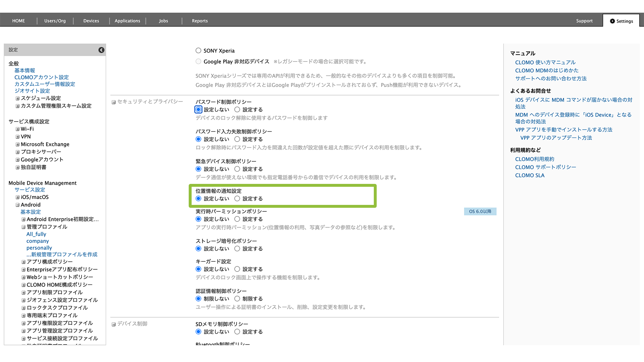Viewport: 644px width, 362px height.
Task: Collapse the セキュリティとプライバシー section icon
Action: click(x=113, y=102)
